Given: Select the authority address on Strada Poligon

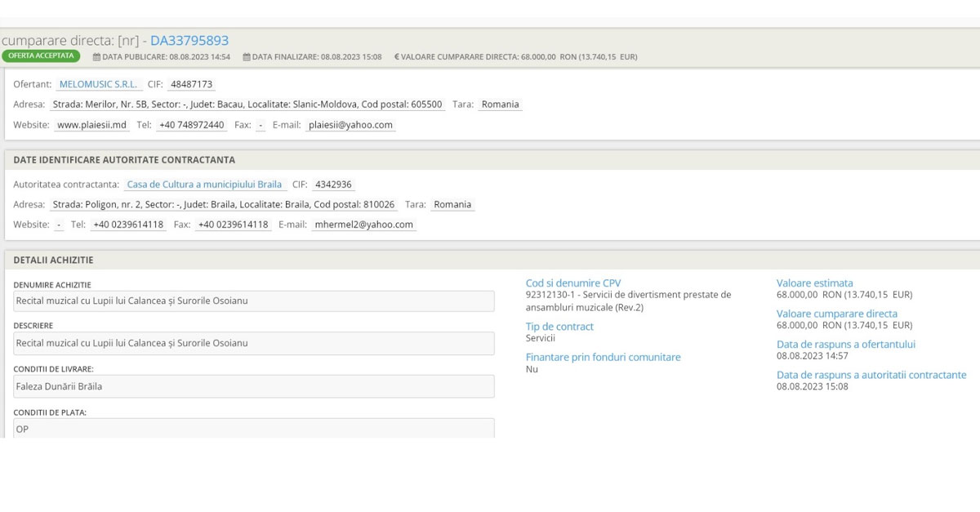Looking at the screenshot, I should click(224, 204).
